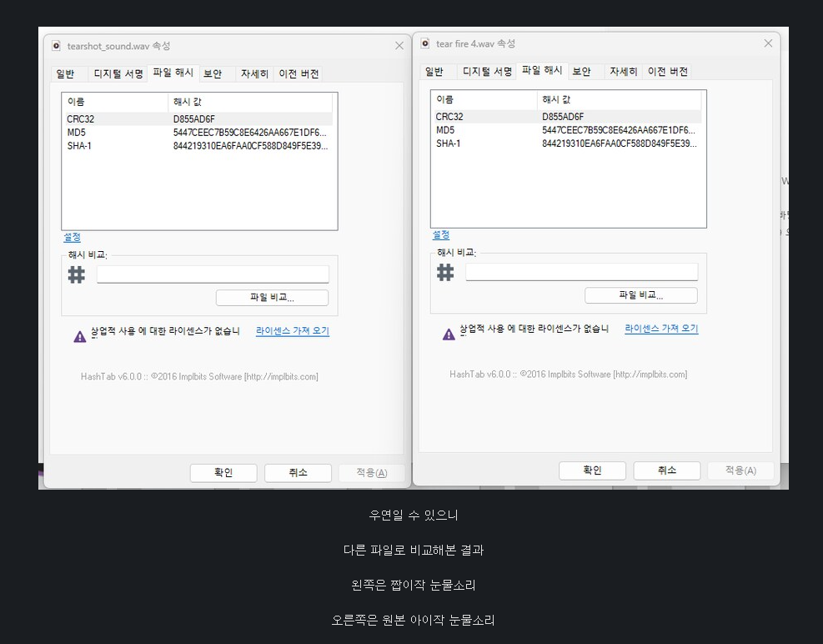
Task: Open 이전 버전 tab in tearshot_sound.wav window
Action: click(x=299, y=74)
